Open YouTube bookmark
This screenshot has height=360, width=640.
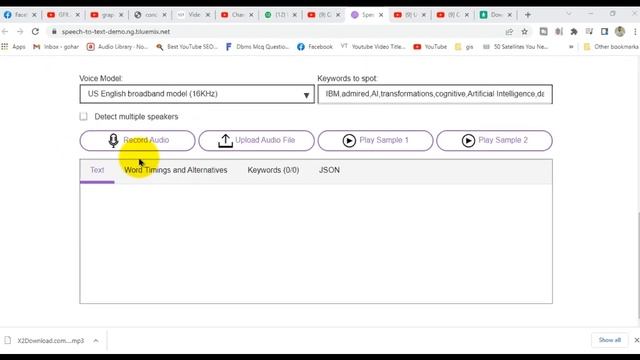[x=430, y=47]
